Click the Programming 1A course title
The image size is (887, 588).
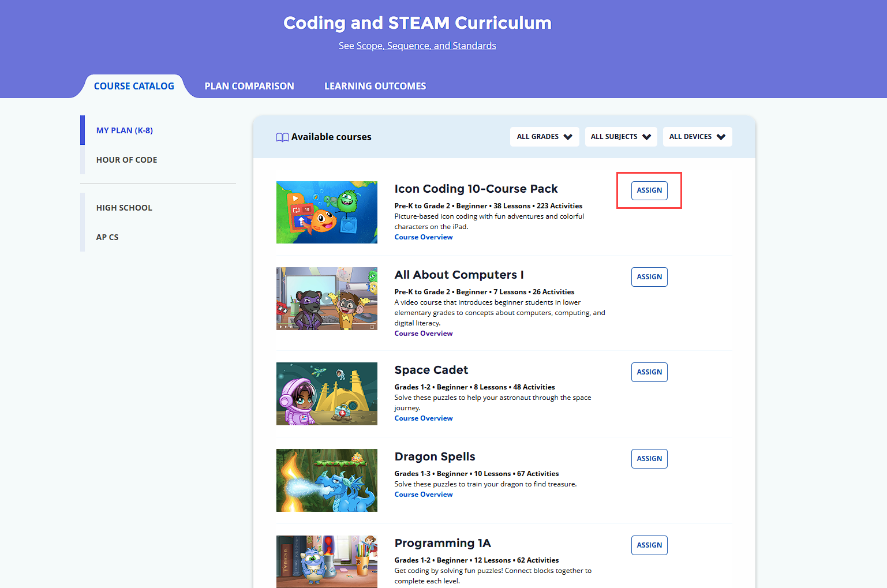(443, 543)
